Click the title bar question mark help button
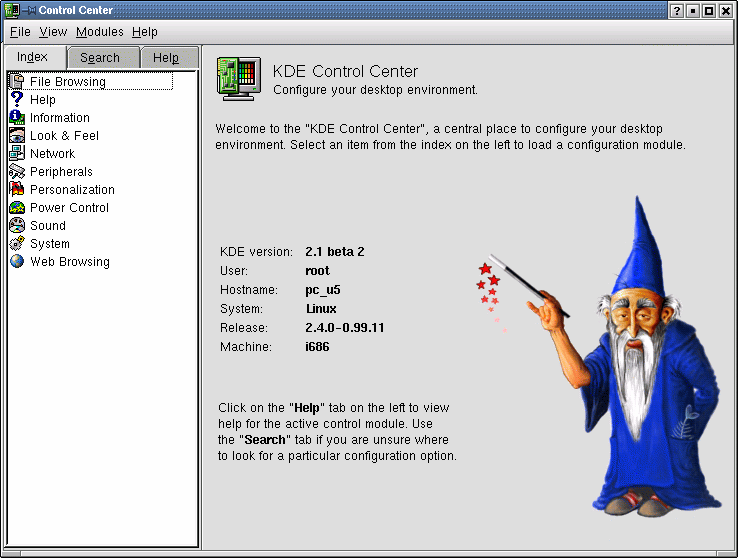 [x=676, y=10]
